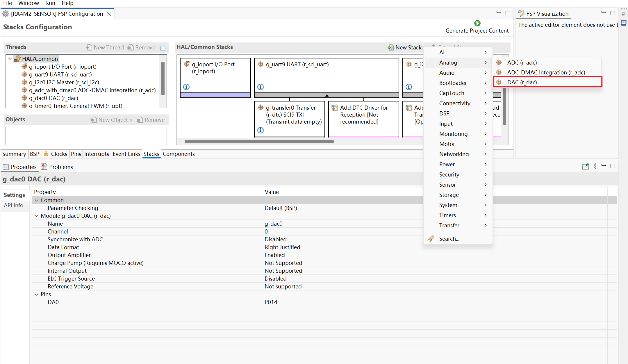
Task: Open the API Info tab
Action: tap(14, 205)
